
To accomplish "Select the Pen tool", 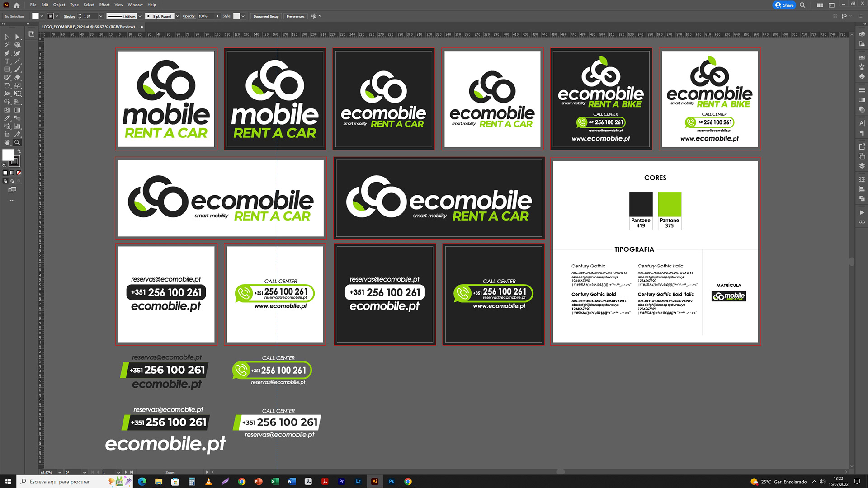I will tap(7, 53).
